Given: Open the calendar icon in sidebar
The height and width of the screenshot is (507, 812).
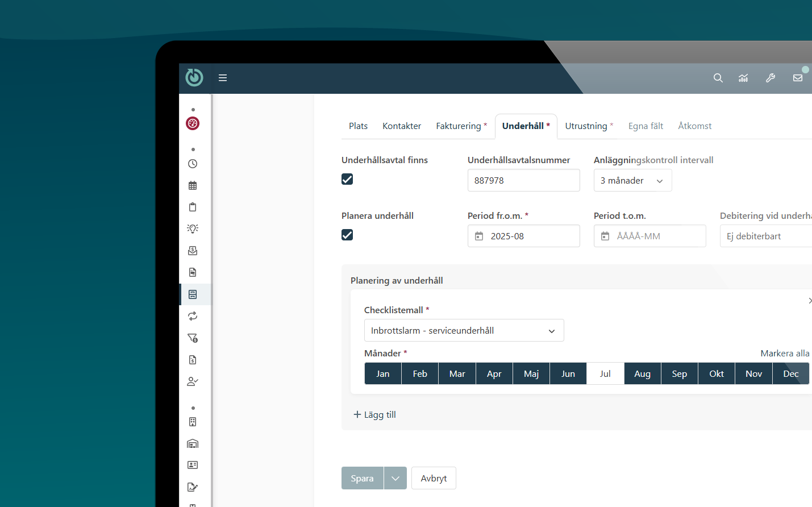Looking at the screenshot, I should click(x=193, y=185).
